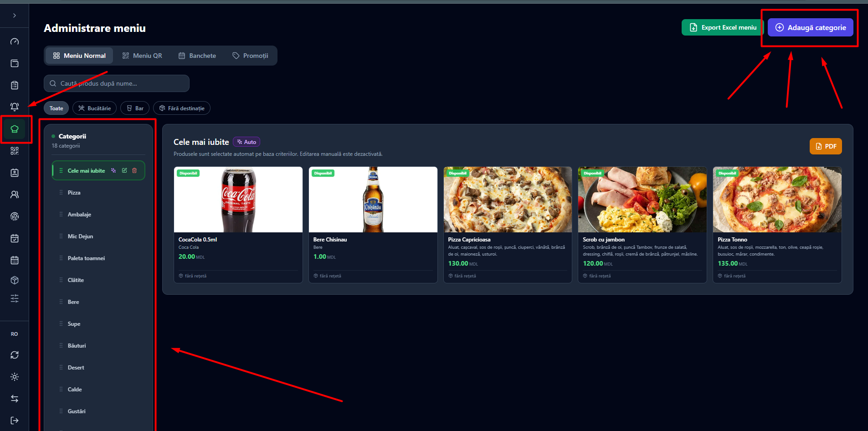Screen dimensions: 868x431
Task: Open the chef hat menu icon
Action: pos(15,129)
